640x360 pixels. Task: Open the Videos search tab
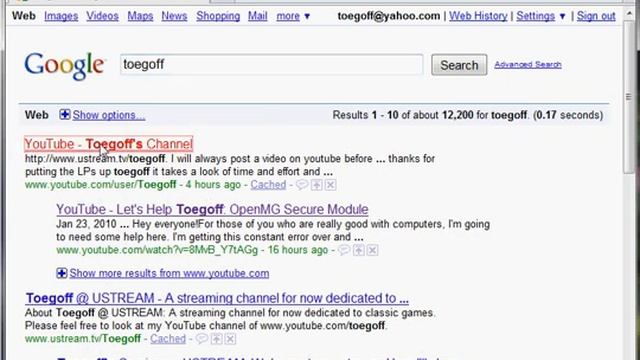pos(102,16)
